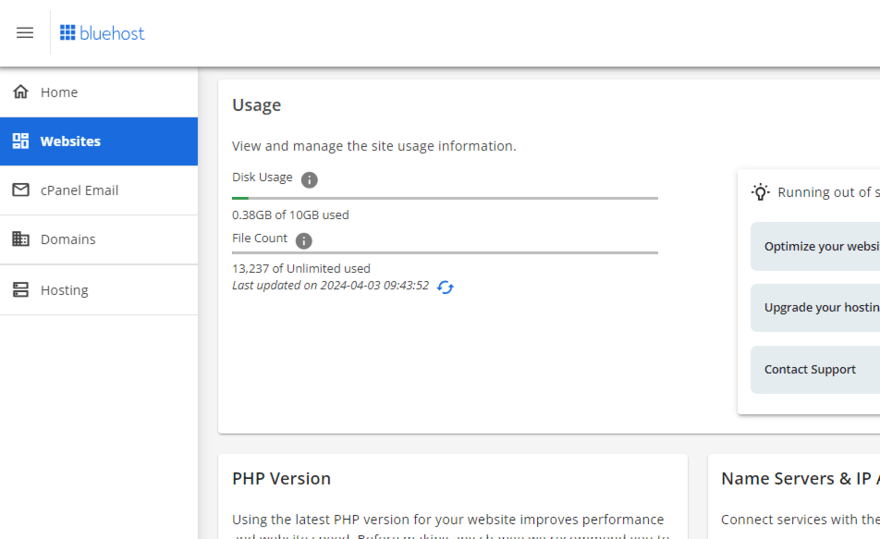This screenshot has width=880, height=539.
Task: Click 'View and manage the site usage' text
Action: click(x=374, y=146)
